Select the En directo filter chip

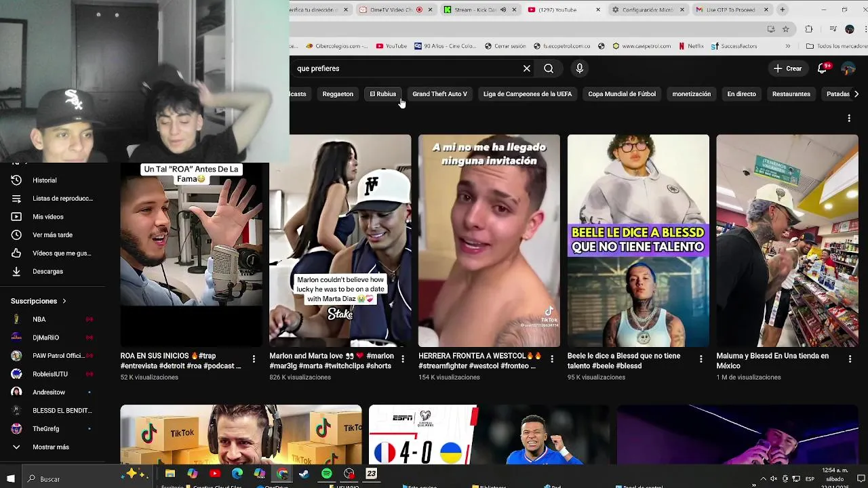tap(741, 94)
